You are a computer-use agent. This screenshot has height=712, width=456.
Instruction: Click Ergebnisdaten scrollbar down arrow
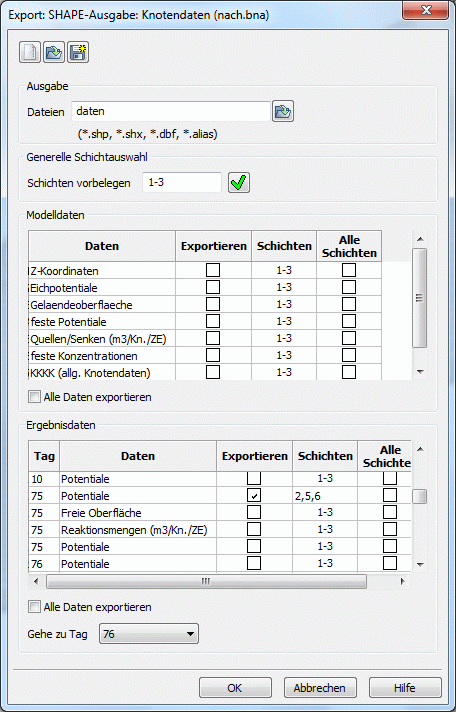420,564
